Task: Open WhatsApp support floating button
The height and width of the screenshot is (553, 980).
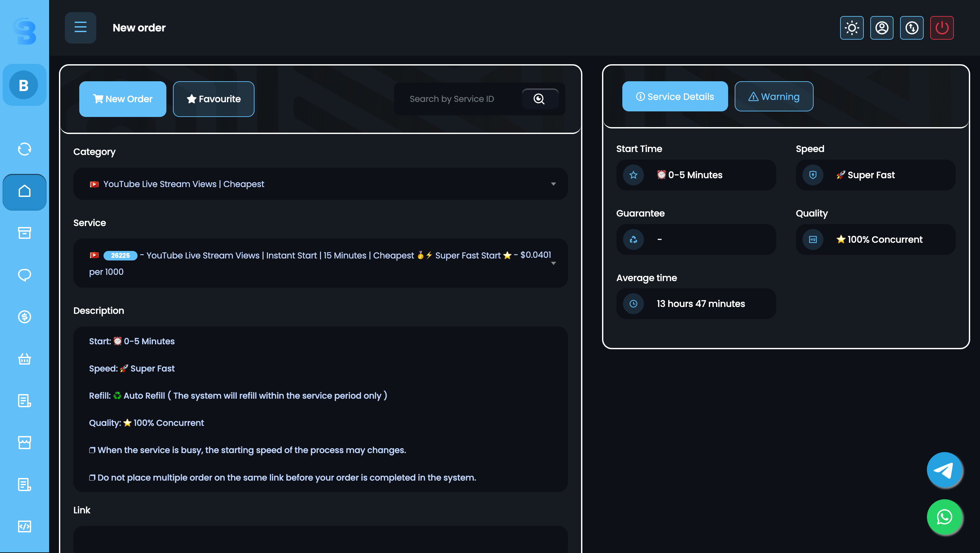Action: coord(944,517)
